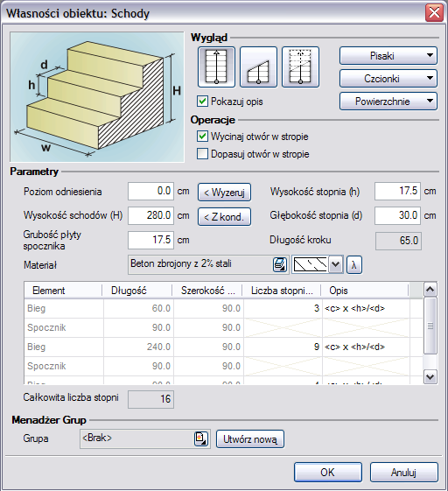
Task: Click the Wyzeruj button
Action: (224, 193)
